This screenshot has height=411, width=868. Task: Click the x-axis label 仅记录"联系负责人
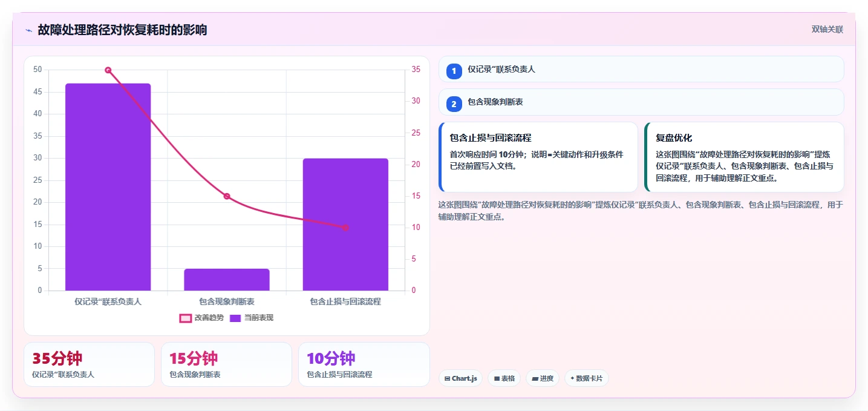point(108,301)
